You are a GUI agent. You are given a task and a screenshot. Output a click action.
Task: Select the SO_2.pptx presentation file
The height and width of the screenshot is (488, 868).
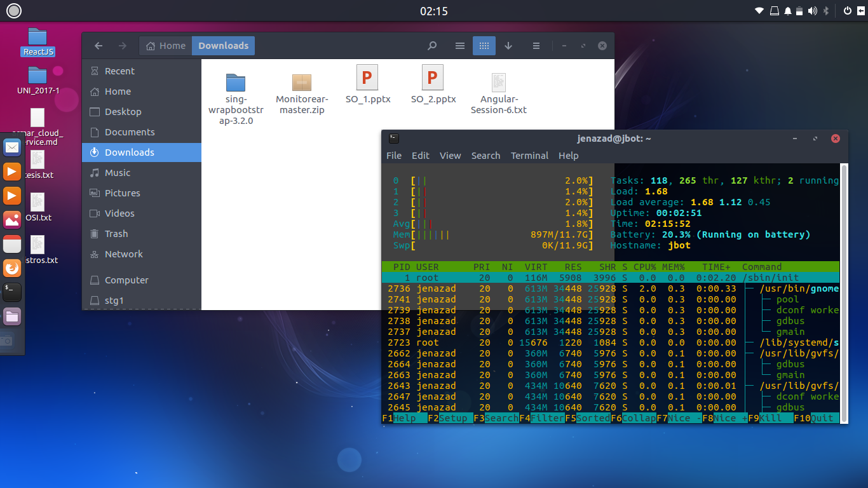tap(433, 85)
